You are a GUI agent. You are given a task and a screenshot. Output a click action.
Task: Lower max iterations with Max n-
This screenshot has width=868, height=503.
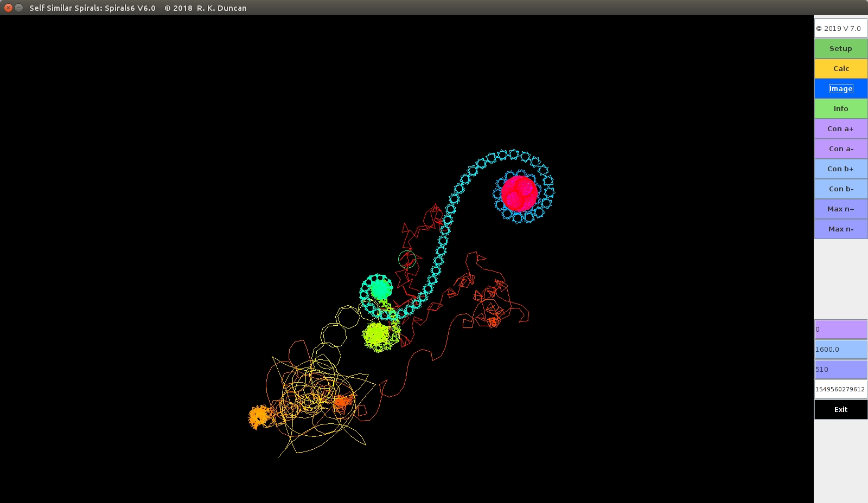coord(840,229)
